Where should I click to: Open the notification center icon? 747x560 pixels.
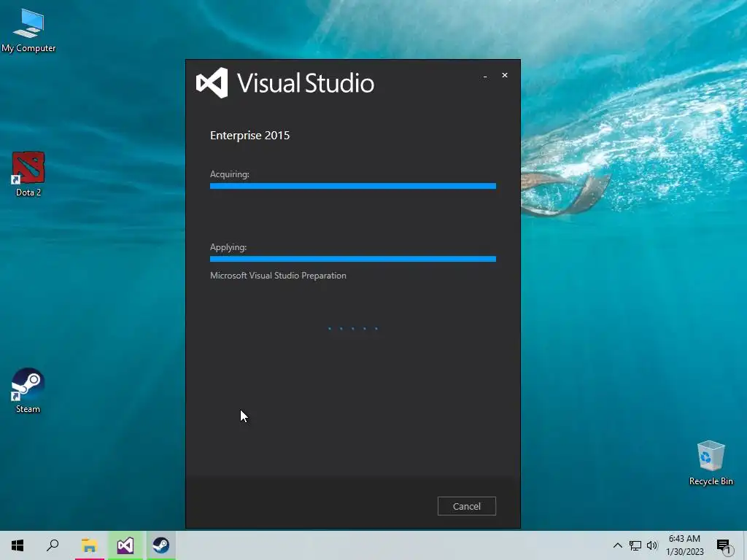(724, 545)
